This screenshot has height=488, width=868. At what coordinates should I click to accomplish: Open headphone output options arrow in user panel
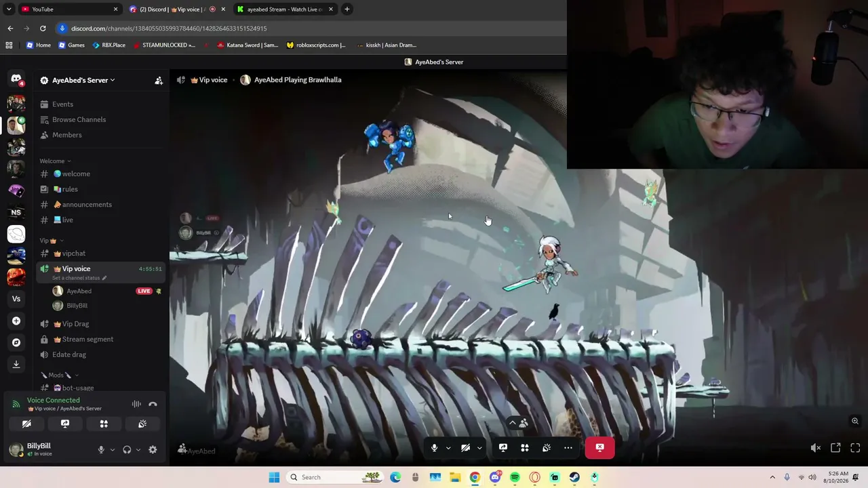[138, 449]
